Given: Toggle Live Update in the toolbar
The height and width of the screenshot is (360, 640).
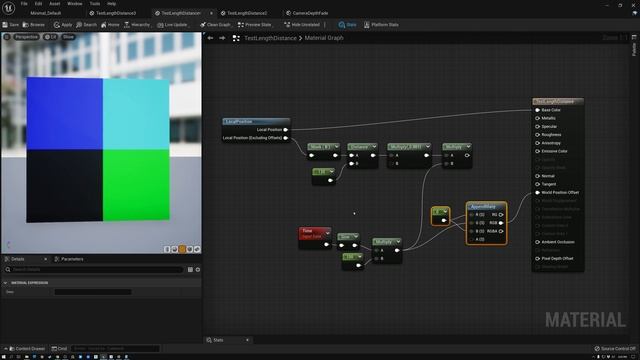Looking at the screenshot, I should pyautogui.click(x=173, y=25).
